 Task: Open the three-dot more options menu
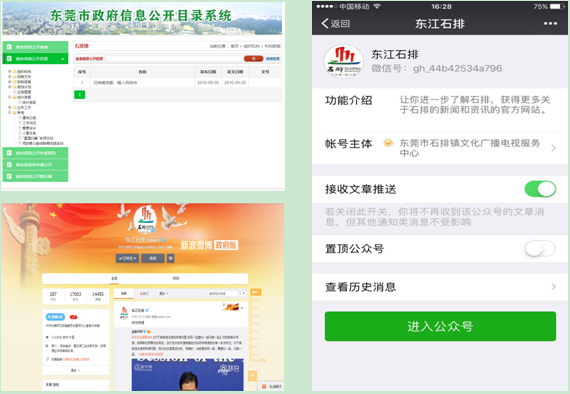coord(550,24)
